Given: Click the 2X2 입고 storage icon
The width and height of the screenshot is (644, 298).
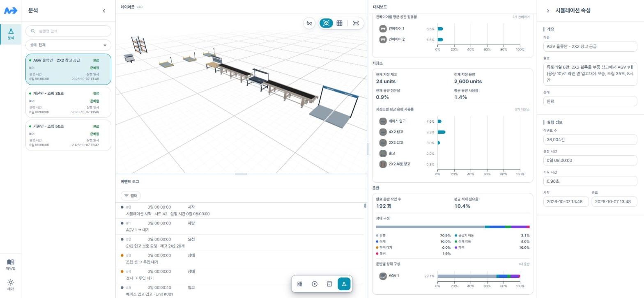Looking at the screenshot, I should tap(383, 142).
